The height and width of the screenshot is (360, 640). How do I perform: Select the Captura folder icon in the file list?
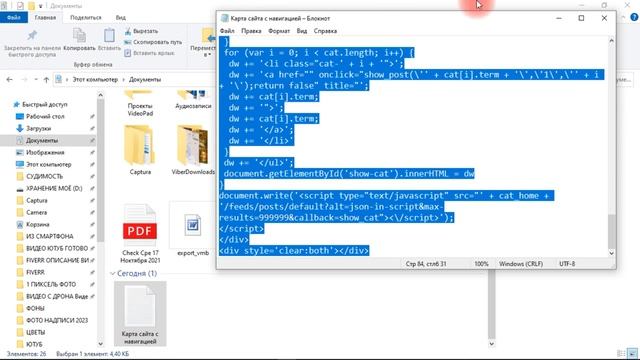click(140, 145)
